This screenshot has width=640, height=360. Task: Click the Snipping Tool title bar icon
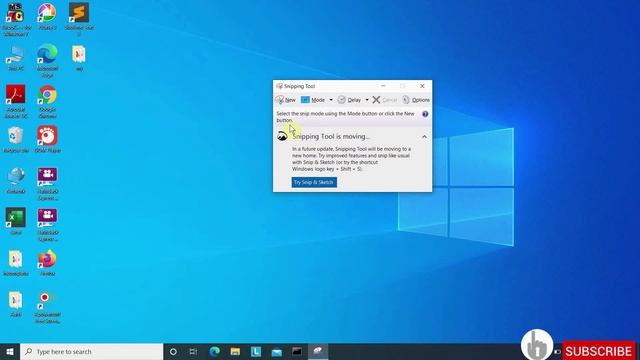coord(279,86)
